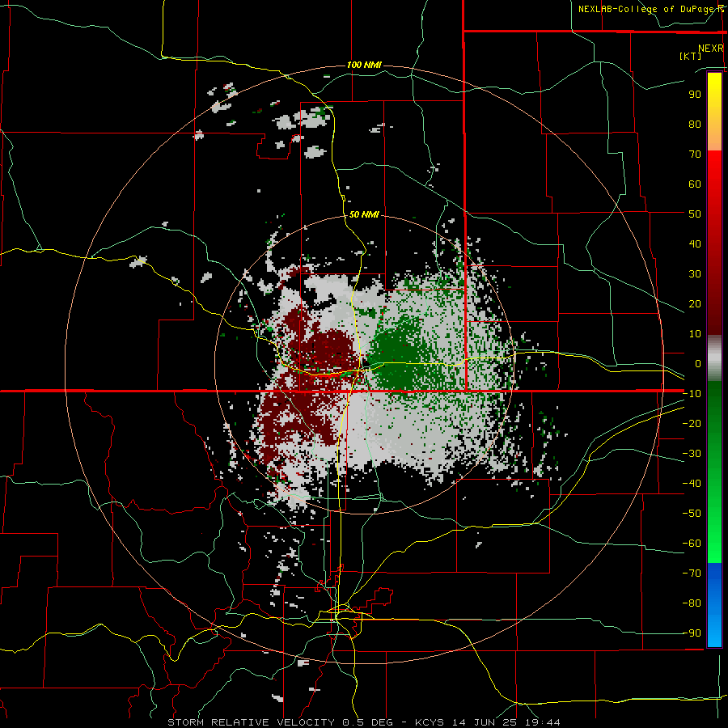Click the -40 knot scale label
The width and height of the screenshot is (728, 728).
coord(692,484)
